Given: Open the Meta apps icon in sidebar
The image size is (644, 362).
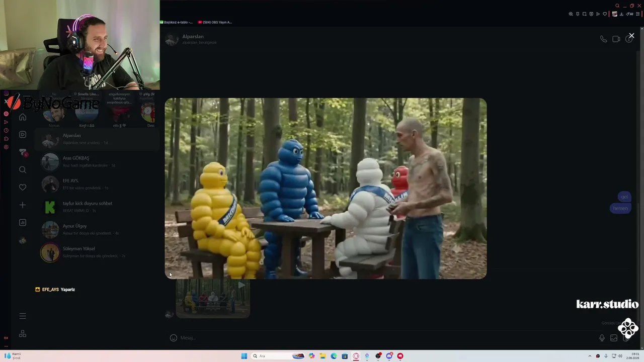Looking at the screenshot, I should [23, 334].
